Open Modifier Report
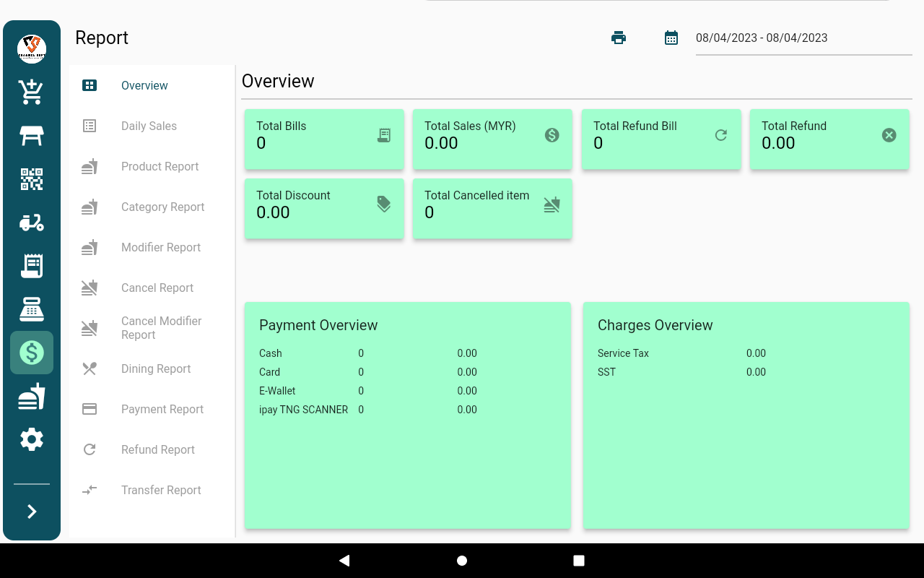The width and height of the screenshot is (924, 578). (x=152, y=247)
